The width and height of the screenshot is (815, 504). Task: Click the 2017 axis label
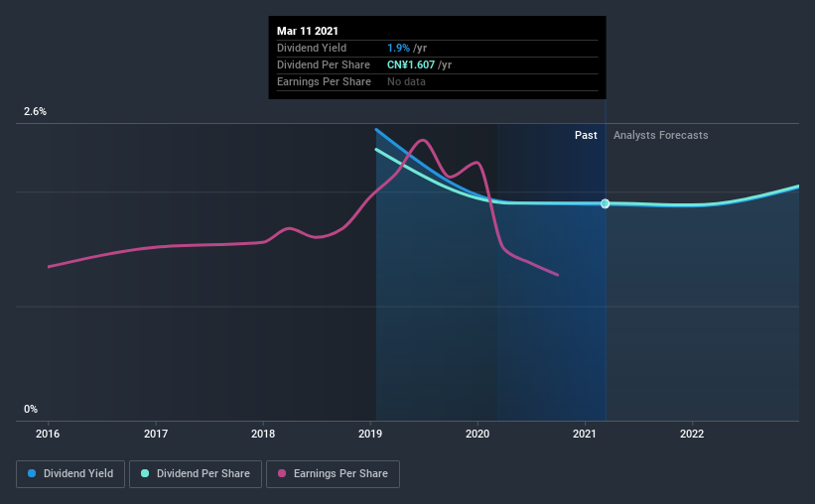156,434
